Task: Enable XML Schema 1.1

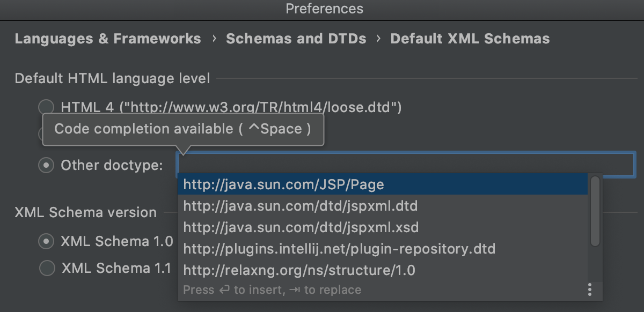Action: [x=46, y=268]
